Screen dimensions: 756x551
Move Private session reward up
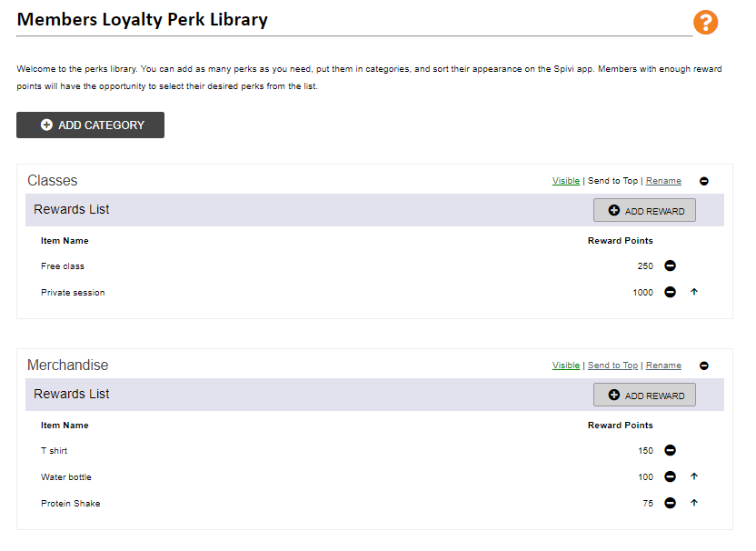[x=694, y=292]
